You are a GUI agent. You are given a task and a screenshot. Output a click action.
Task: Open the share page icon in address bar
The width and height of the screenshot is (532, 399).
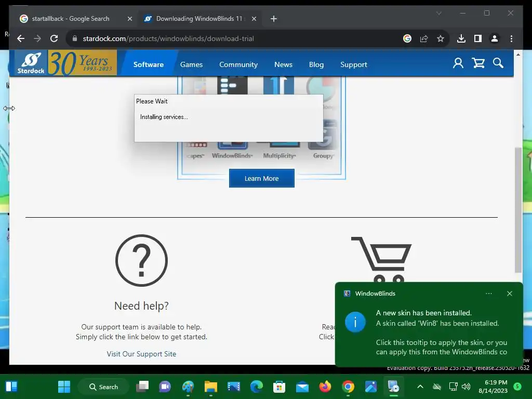point(424,38)
